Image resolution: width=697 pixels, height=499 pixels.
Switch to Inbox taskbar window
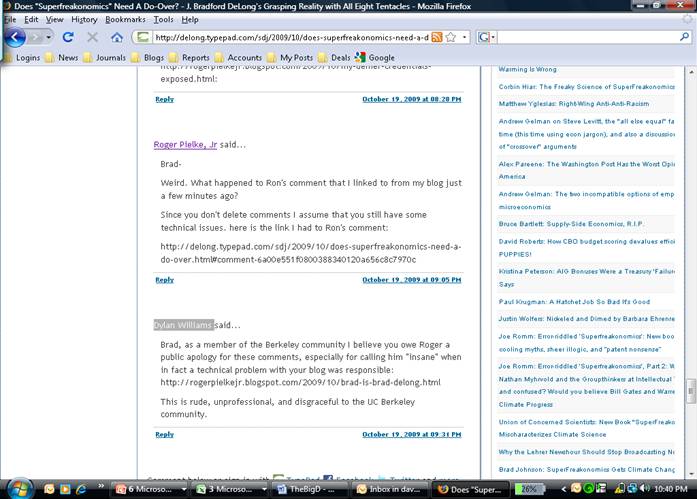(392, 489)
